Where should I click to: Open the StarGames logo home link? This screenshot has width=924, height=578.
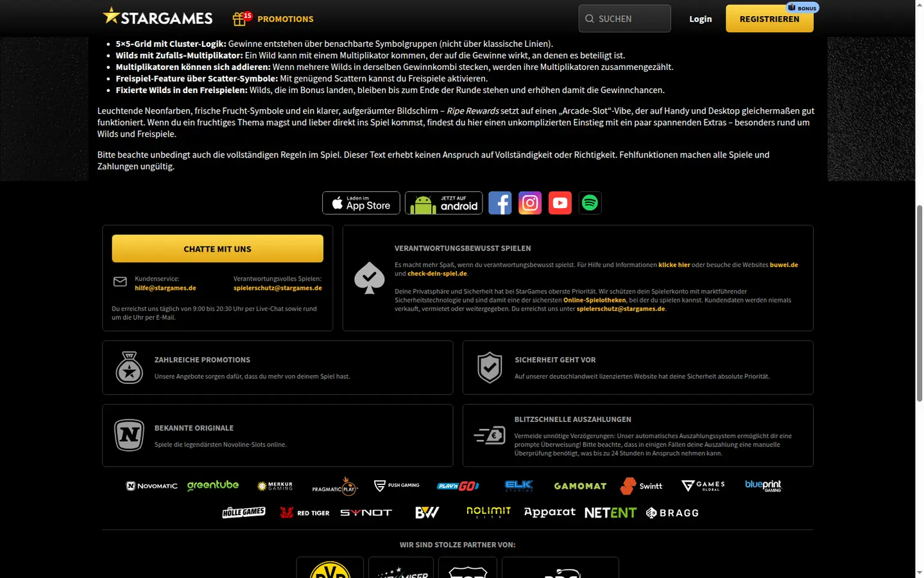click(x=158, y=17)
